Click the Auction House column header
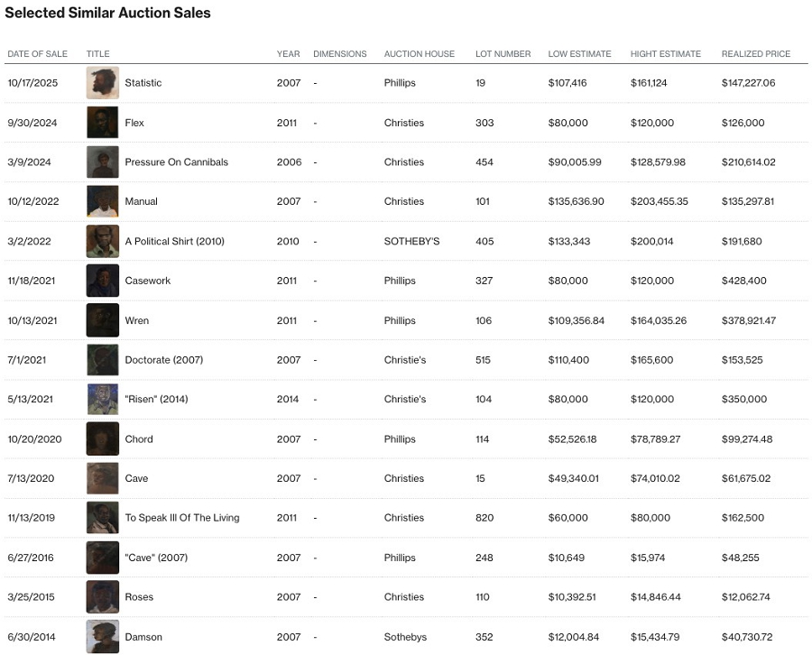812x655 pixels. point(419,54)
